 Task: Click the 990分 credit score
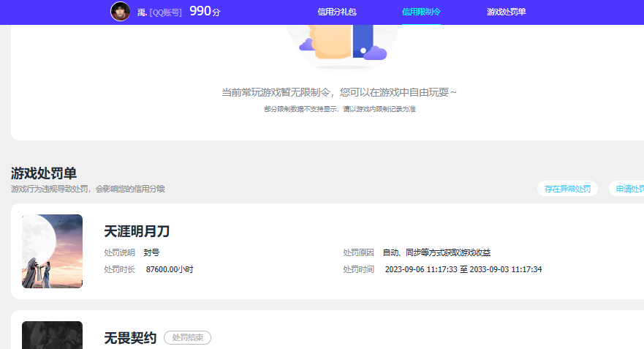coord(205,11)
